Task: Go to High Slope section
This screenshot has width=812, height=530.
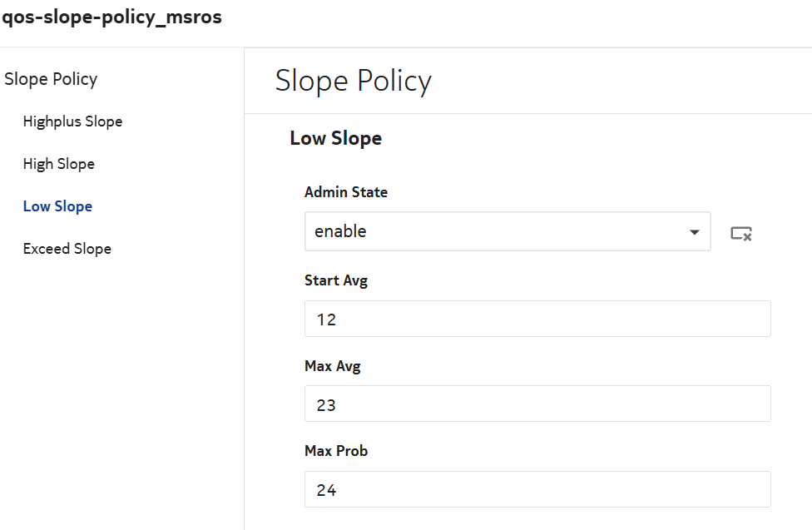Action: pos(58,164)
